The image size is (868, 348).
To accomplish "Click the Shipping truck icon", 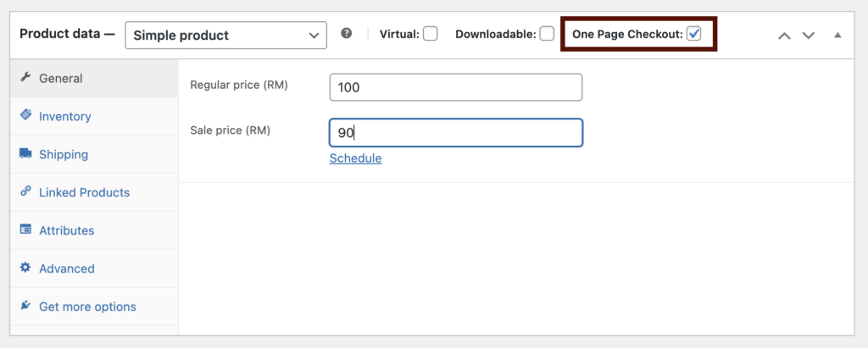I will 25,153.
